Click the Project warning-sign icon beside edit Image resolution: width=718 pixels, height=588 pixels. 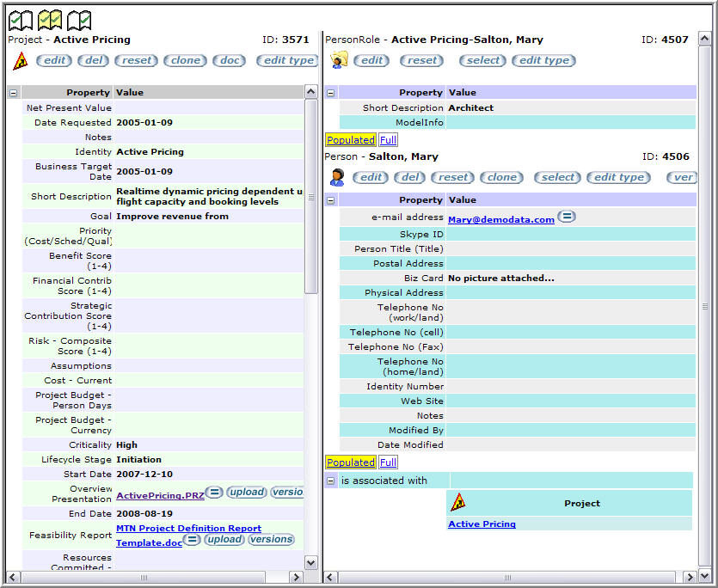coord(20,60)
